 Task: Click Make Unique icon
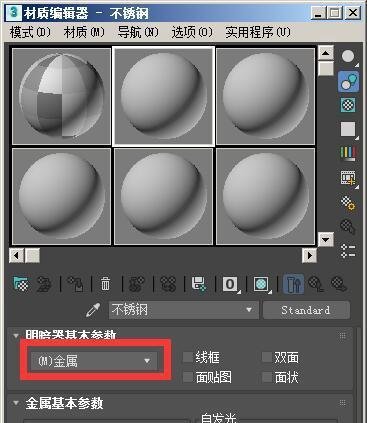[168, 284]
